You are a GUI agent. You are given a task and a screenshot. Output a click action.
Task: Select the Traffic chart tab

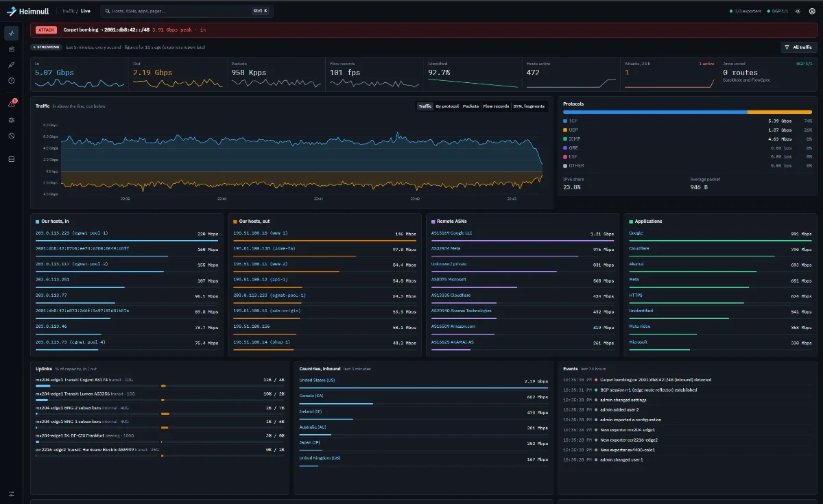425,106
